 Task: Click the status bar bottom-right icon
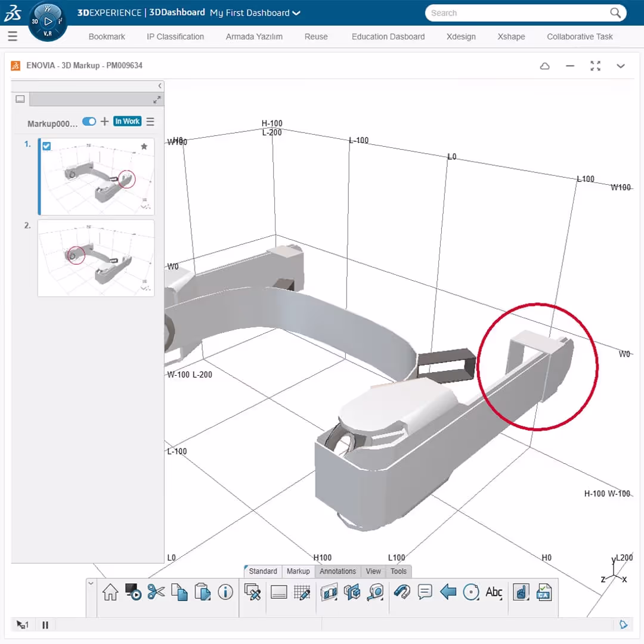pos(624,624)
